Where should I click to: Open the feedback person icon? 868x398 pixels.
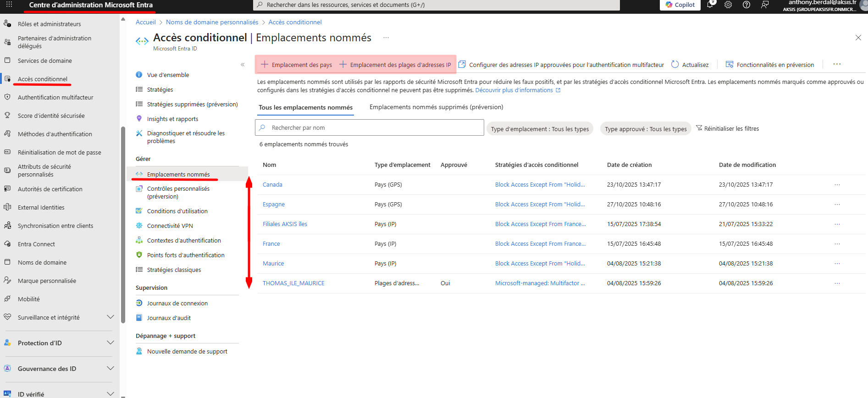pyautogui.click(x=765, y=5)
